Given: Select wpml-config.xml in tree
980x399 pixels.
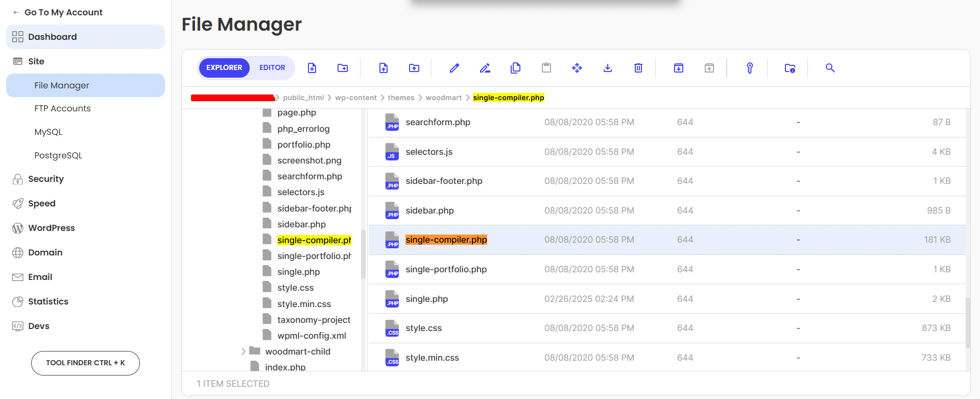Looking at the screenshot, I should (x=312, y=336).
